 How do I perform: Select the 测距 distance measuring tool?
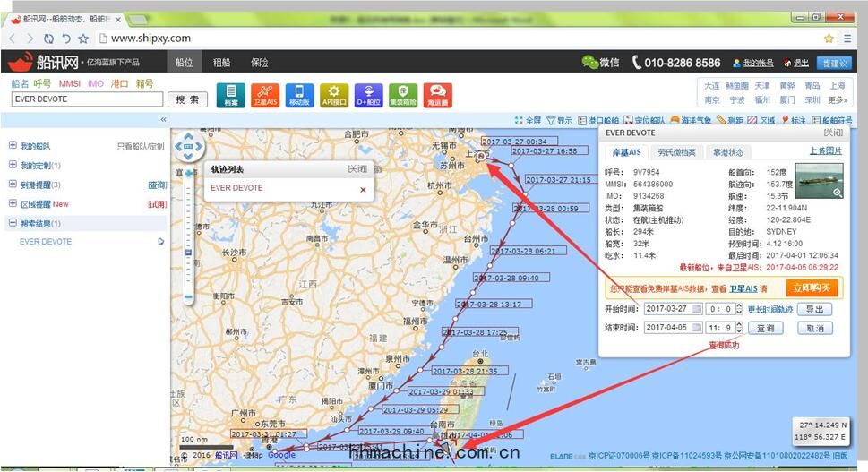730,120
